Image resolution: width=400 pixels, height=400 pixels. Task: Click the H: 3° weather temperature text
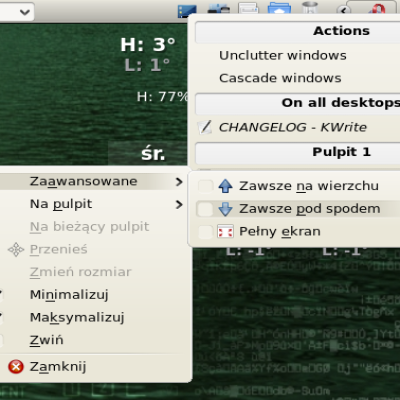147,44
